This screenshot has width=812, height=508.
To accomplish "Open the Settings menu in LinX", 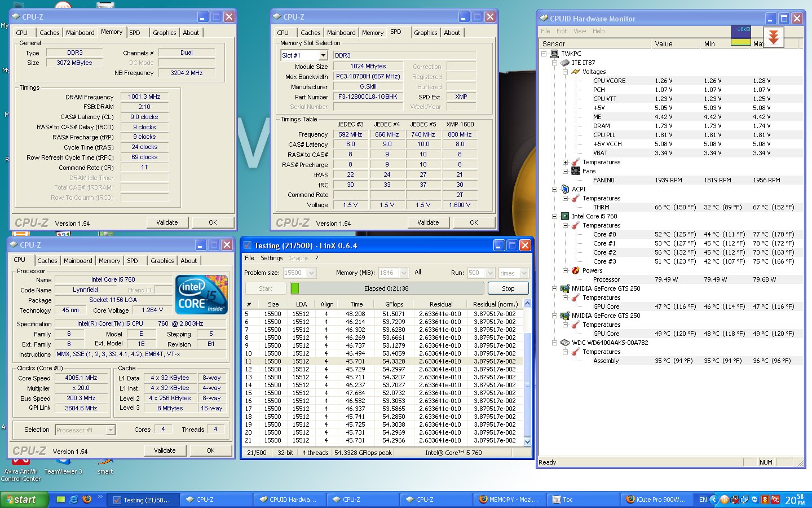I will [271, 258].
